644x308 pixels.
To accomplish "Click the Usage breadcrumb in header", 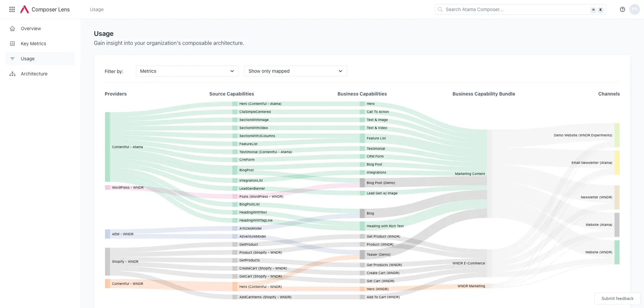I will click(97, 9).
